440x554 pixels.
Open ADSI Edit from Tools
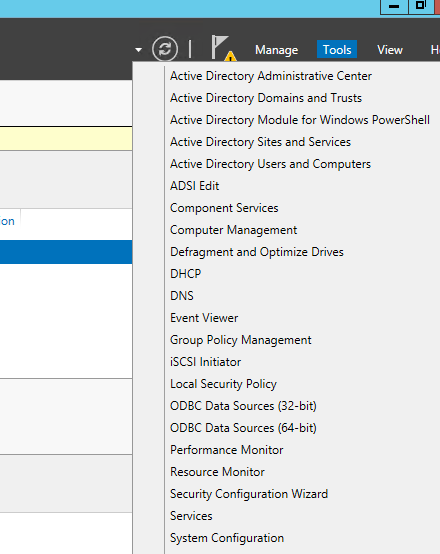194,186
